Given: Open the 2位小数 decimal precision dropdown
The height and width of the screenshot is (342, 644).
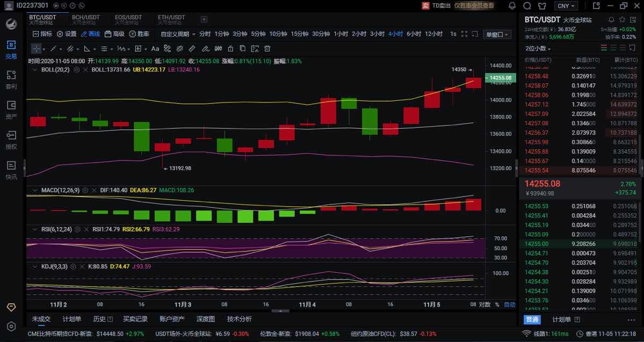Looking at the screenshot, I should coord(537,48).
